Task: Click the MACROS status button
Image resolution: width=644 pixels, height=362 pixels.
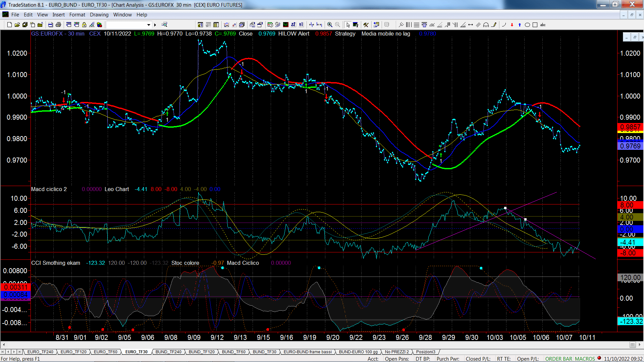Action: 585,359
